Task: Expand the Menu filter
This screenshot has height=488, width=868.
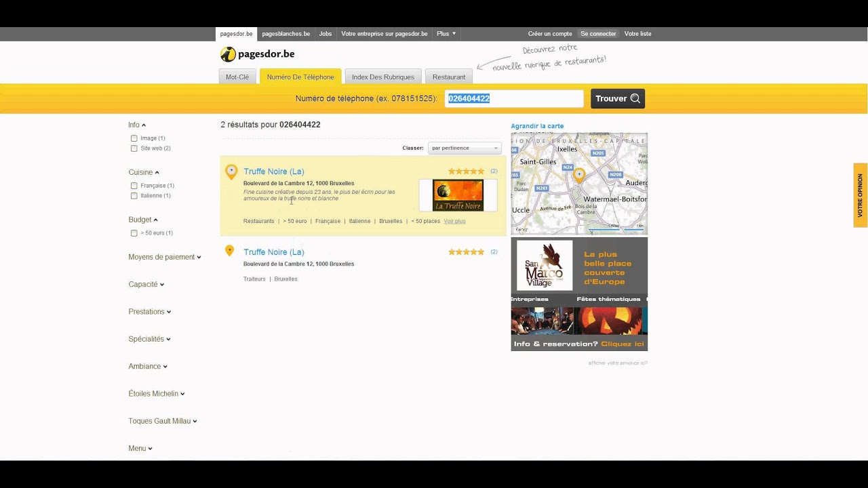Action: click(140, 448)
